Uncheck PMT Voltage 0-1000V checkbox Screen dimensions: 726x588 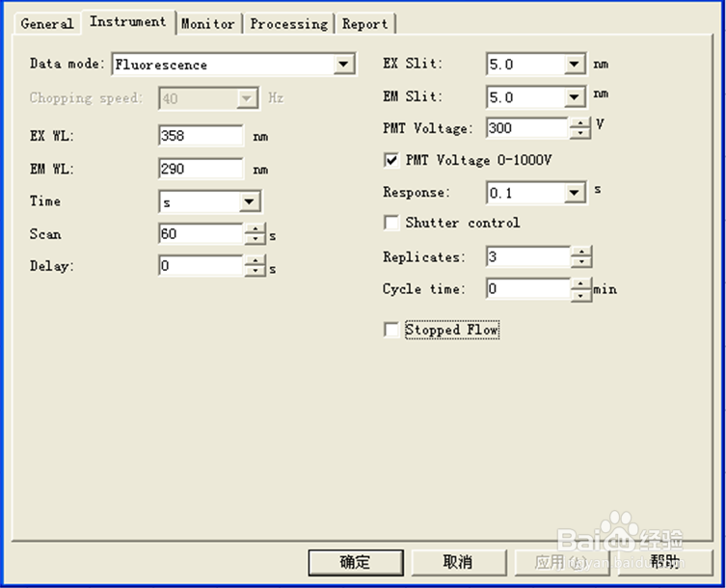click(x=391, y=160)
